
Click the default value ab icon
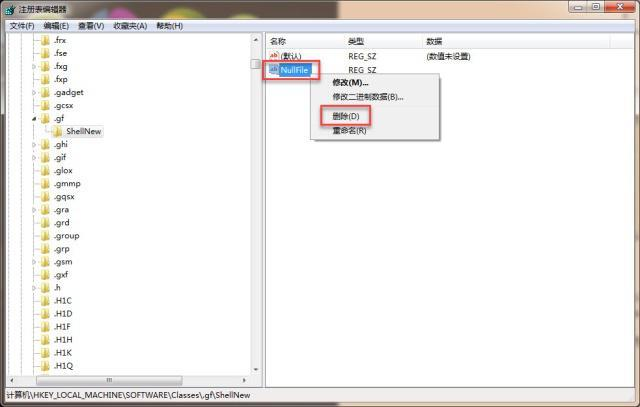pos(274,56)
